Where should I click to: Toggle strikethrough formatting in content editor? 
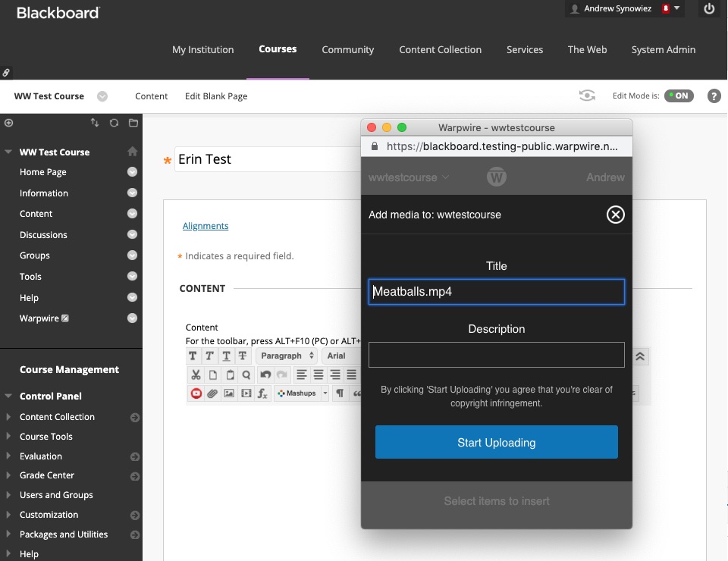243,356
